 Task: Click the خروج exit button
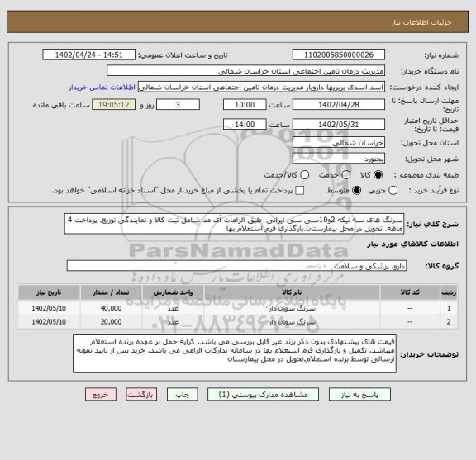pyautogui.click(x=101, y=395)
